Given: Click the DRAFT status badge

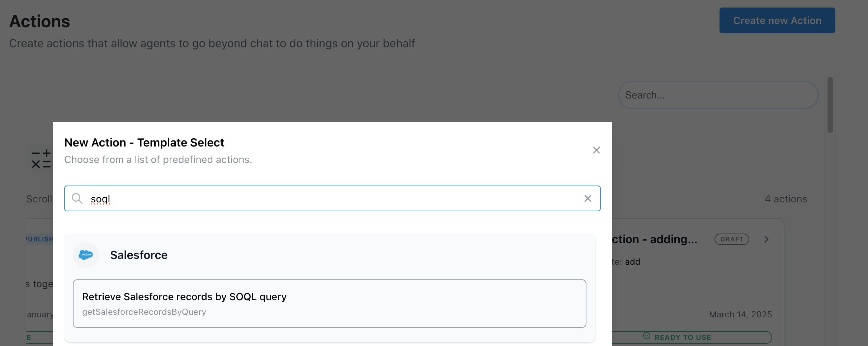Looking at the screenshot, I should [x=732, y=239].
